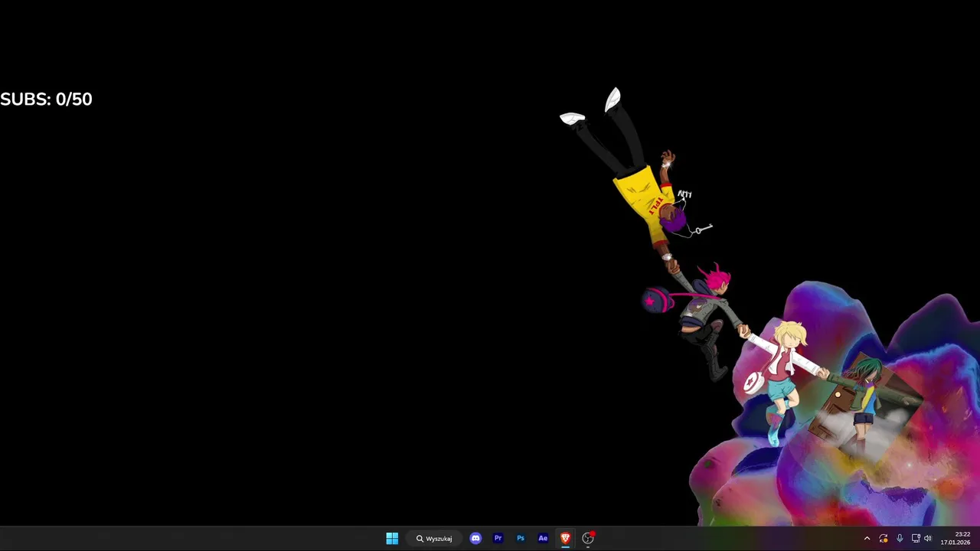Open Discord from the taskbar
Image resolution: width=980 pixels, height=551 pixels.
pos(475,539)
